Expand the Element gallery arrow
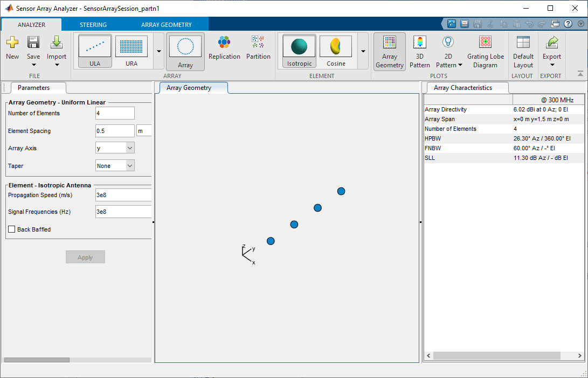This screenshot has height=378, width=588. [x=363, y=50]
